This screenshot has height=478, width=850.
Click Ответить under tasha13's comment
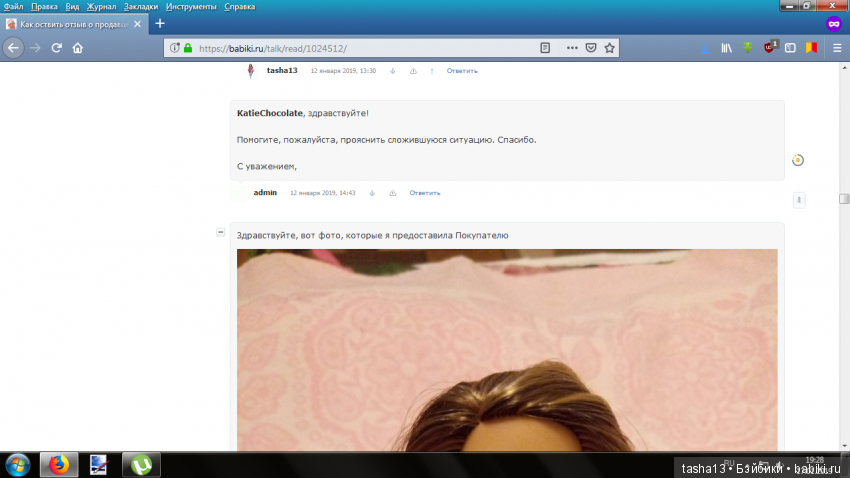(462, 71)
